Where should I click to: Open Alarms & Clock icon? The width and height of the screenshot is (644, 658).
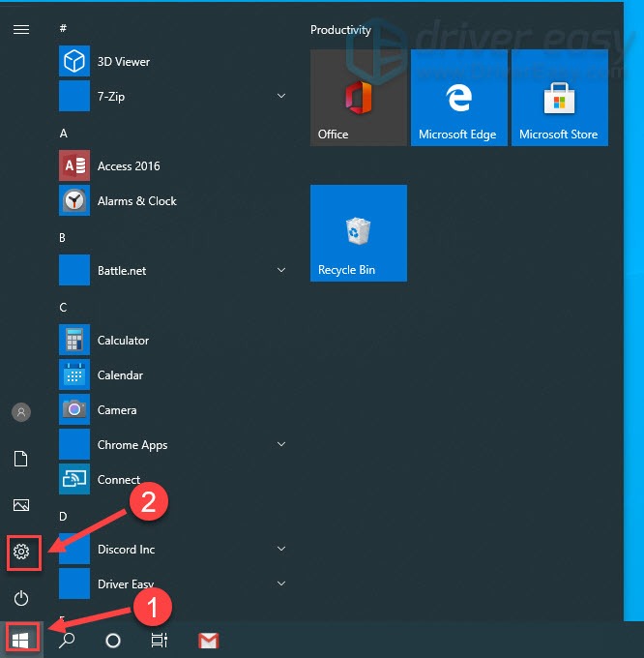[x=74, y=200]
